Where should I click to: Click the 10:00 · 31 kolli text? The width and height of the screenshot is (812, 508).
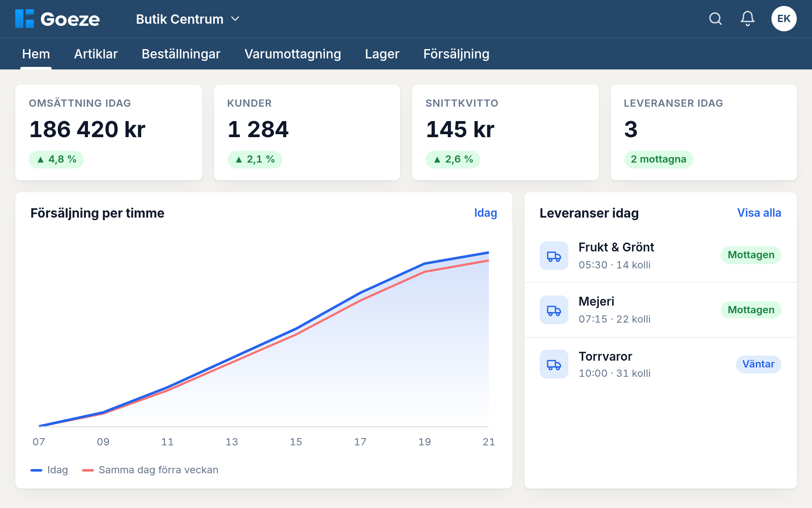pos(614,373)
